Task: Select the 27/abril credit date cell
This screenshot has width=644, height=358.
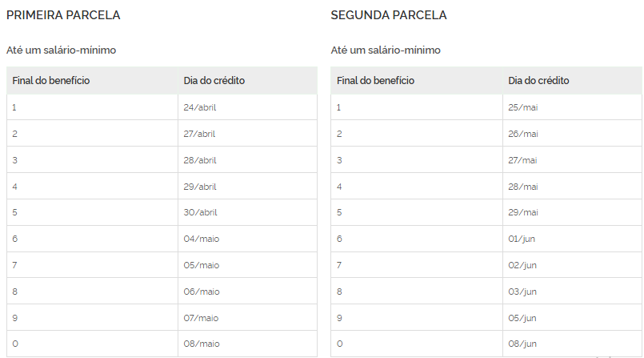Action: (x=200, y=134)
